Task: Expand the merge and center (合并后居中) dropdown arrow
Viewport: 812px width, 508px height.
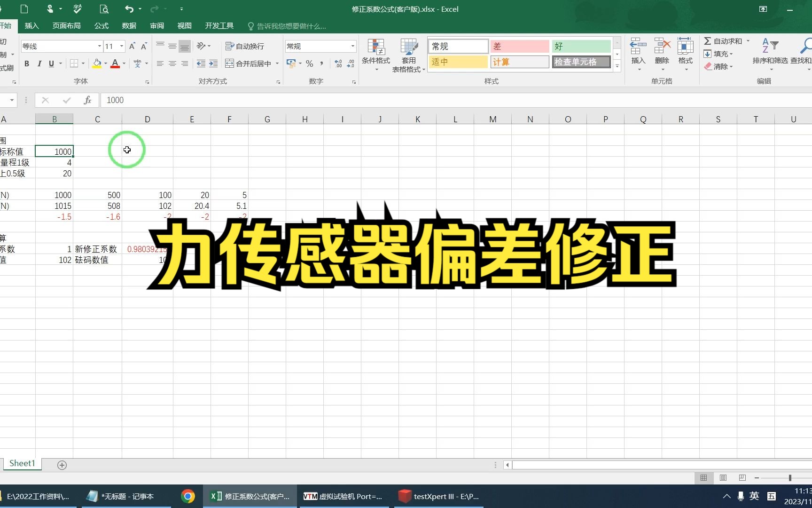Action: click(x=277, y=63)
